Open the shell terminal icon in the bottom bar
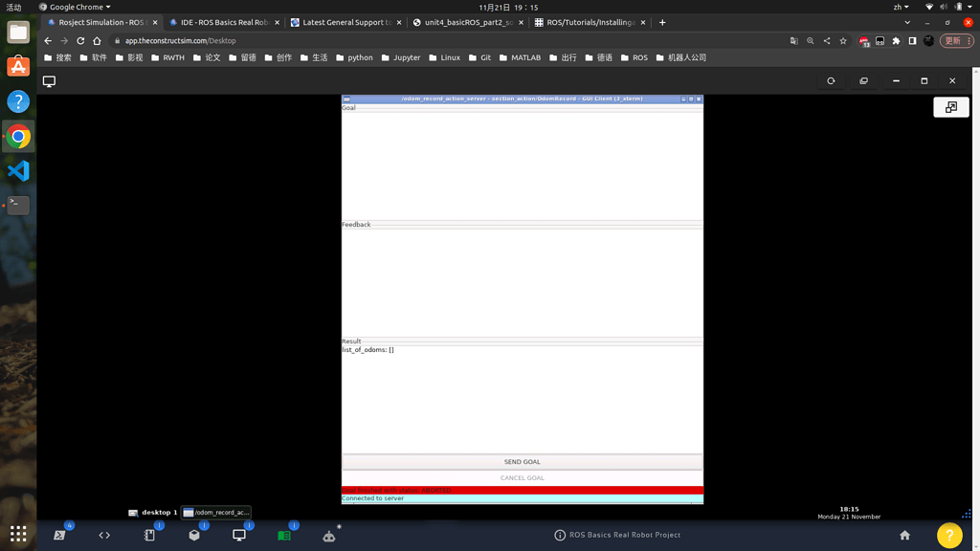 (x=59, y=535)
